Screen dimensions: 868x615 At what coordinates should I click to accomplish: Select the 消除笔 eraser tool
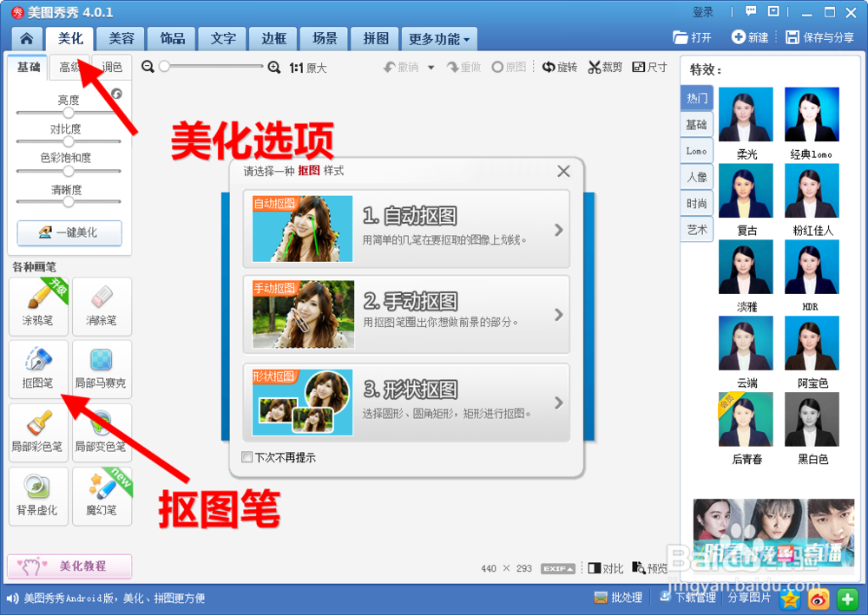pos(102,306)
